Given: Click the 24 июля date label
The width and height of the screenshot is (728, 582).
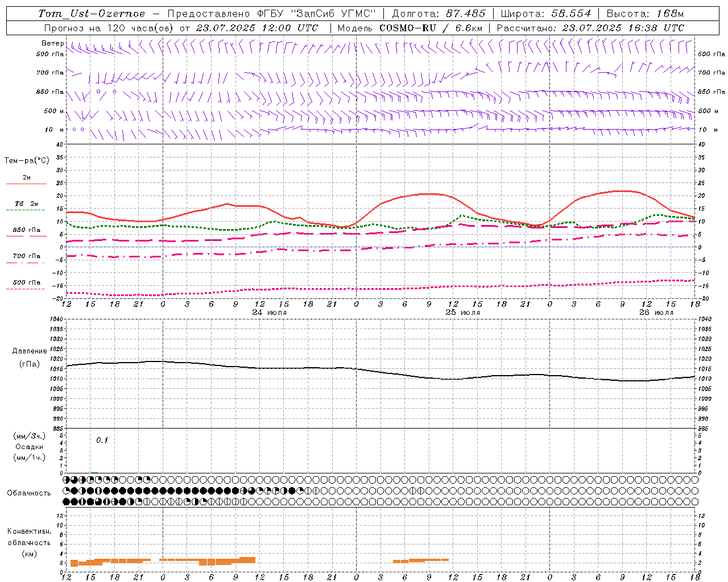Looking at the screenshot, I should pyautogui.click(x=270, y=313).
